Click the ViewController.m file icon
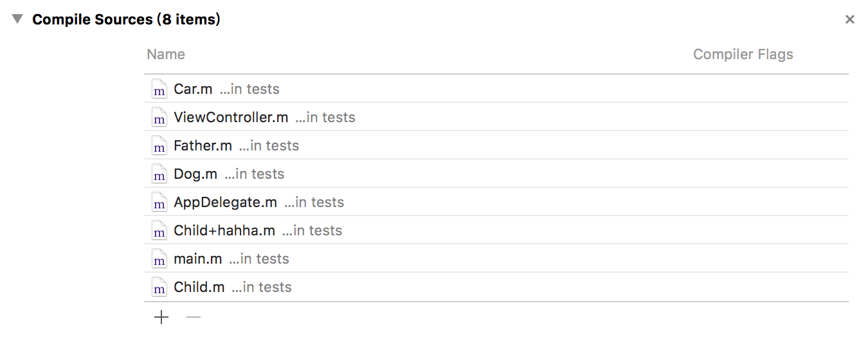868x337 pixels. 159,118
